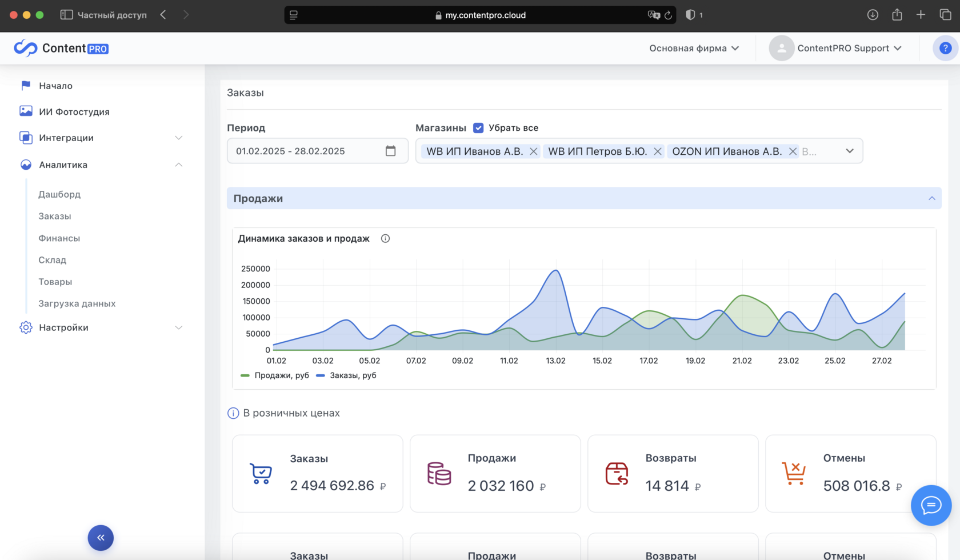Open the Основная фирма company dropdown
The image size is (960, 560).
[x=694, y=49]
